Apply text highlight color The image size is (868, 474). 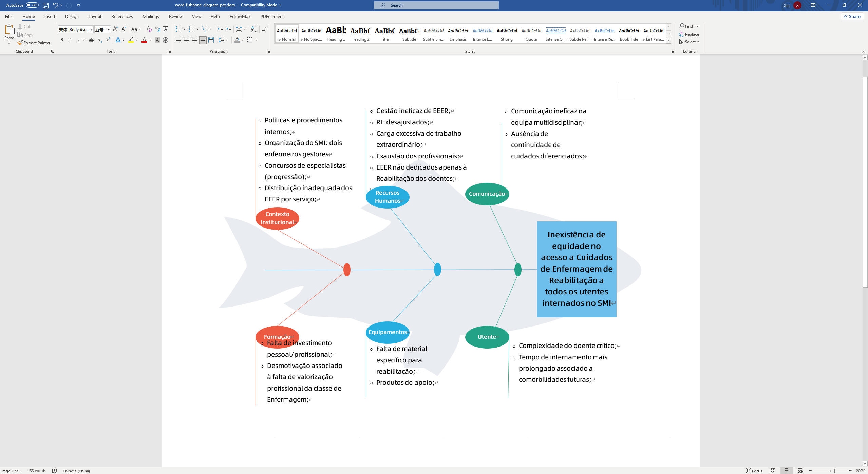(131, 40)
